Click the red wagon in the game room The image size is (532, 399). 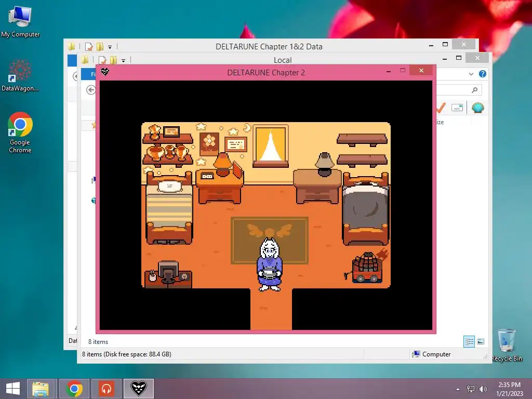[x=366, y=267]
